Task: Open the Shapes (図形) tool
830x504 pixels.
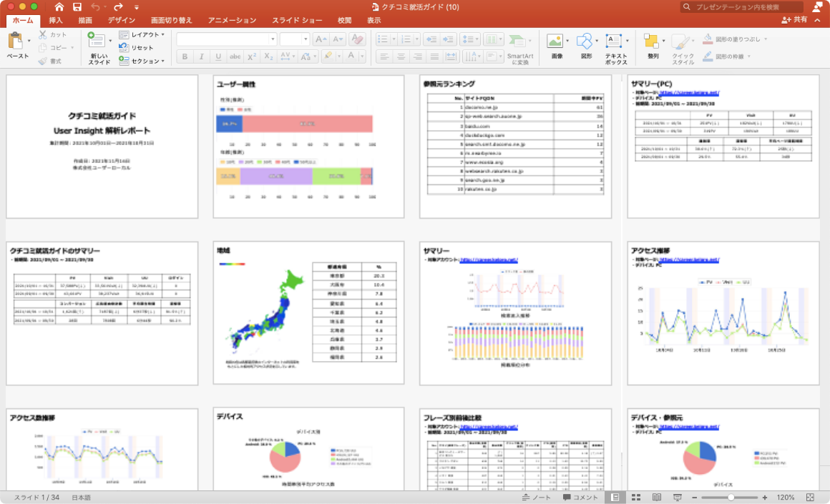Action: tap(585, 41)
